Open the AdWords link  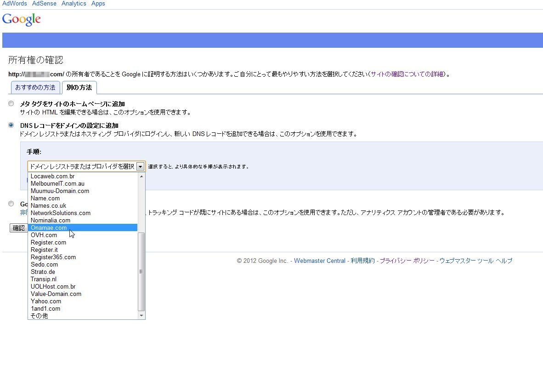[15, 4]
